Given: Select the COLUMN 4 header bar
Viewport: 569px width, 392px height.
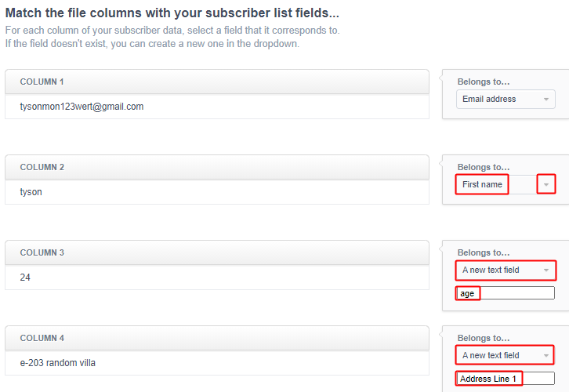Looking at the screenshot, I should click(x=217, y=338).
